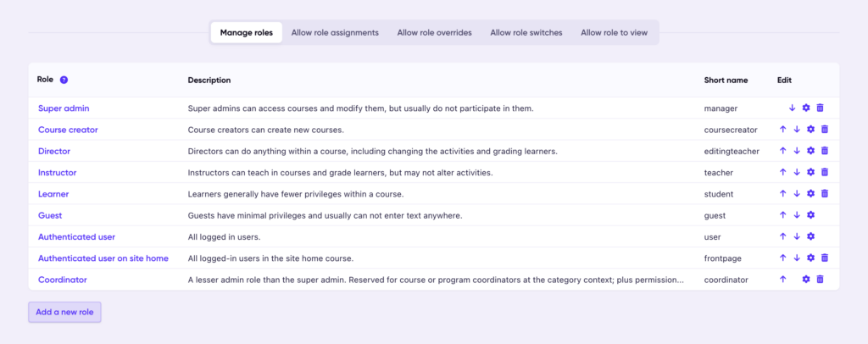The image size is (868, 344).
Task: Move Super admin role down
Action: point(792,108)
